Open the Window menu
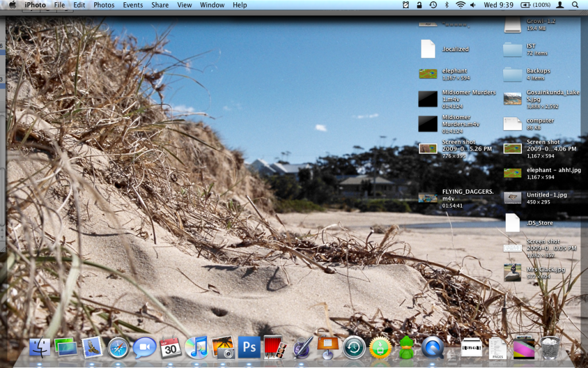 click(x=212, y=5)
